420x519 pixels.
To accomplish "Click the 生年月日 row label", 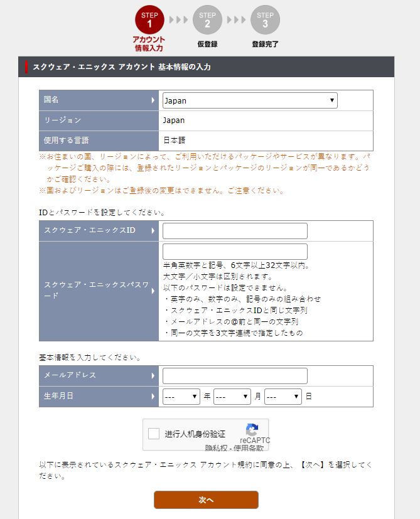I will click(x=58, y=396).
